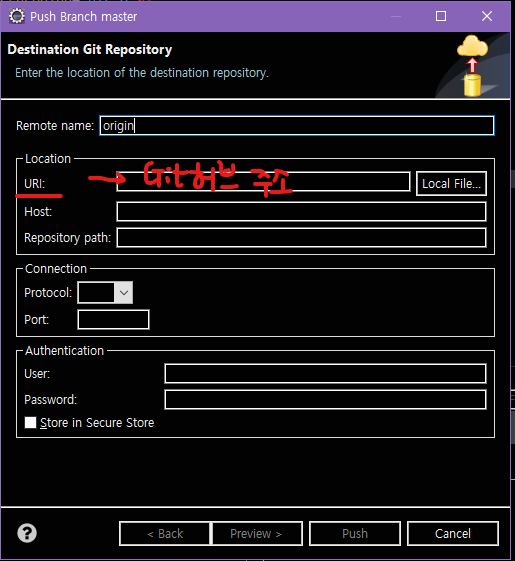This screenshot has width=515, height=561.
Task: Click the 'Authentication' group title
Action: (x=64, y=351)
